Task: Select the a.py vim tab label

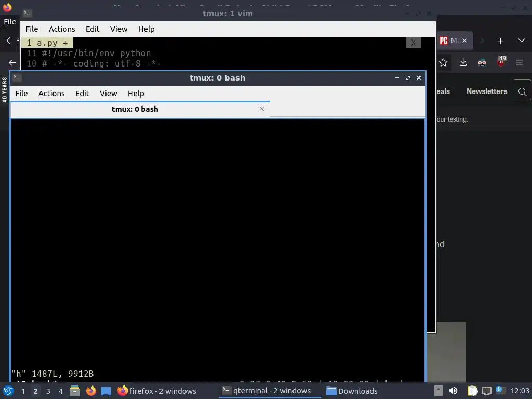Action: (x=47, y=43)
